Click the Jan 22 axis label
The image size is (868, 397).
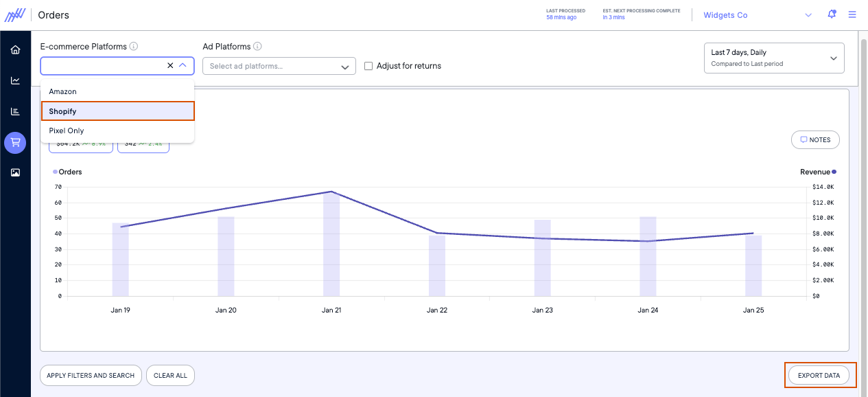[437, 310]
